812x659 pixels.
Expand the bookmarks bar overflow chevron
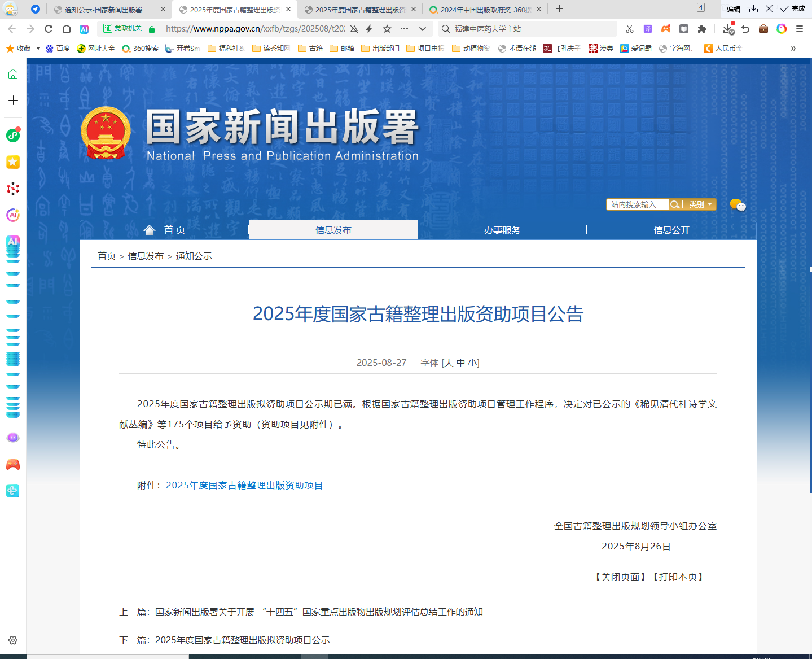[793, 49]
